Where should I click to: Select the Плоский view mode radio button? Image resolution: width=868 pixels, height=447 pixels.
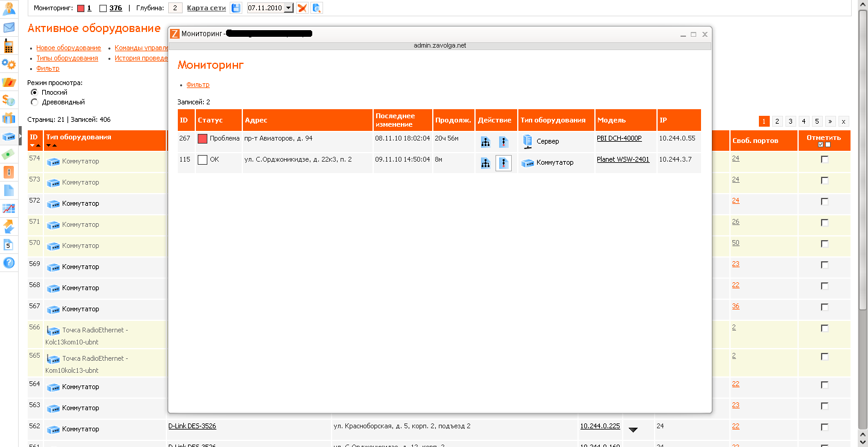coord(34,92)
